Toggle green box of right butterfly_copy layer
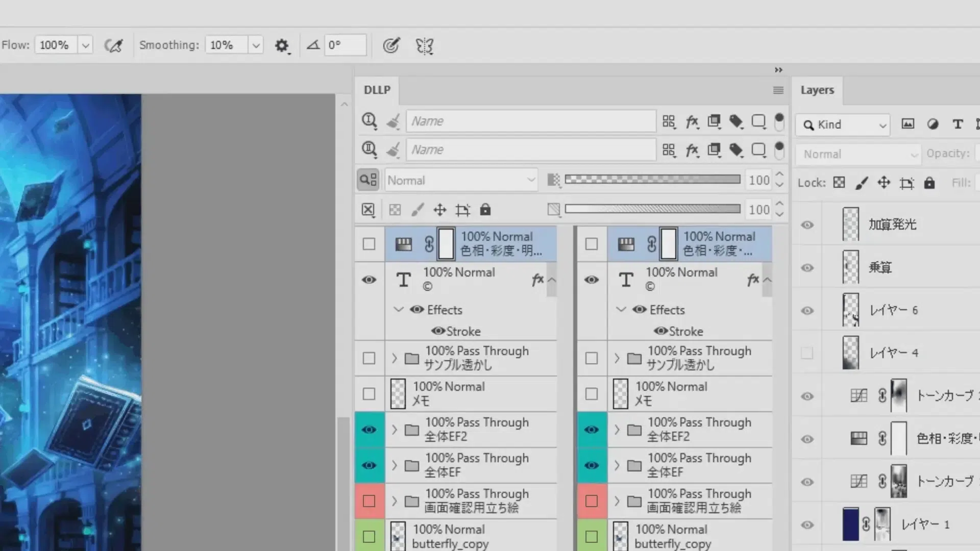Screen dimensions: 980x551 [592, 537]
